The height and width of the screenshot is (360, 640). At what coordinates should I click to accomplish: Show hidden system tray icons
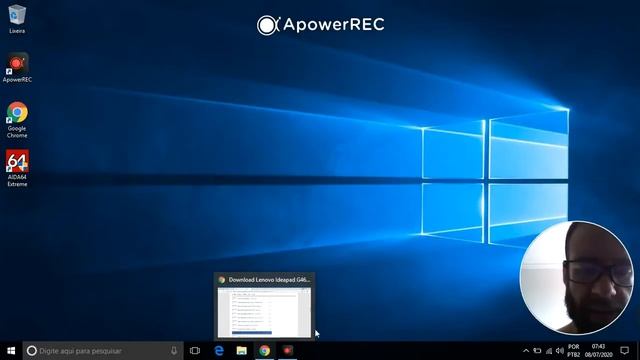(526, 351)
